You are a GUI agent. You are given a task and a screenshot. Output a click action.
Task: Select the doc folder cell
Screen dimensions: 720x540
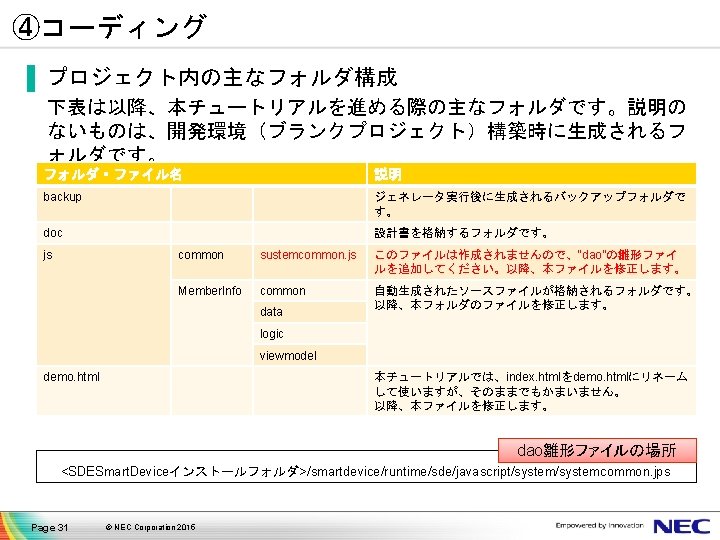(103, 233)
